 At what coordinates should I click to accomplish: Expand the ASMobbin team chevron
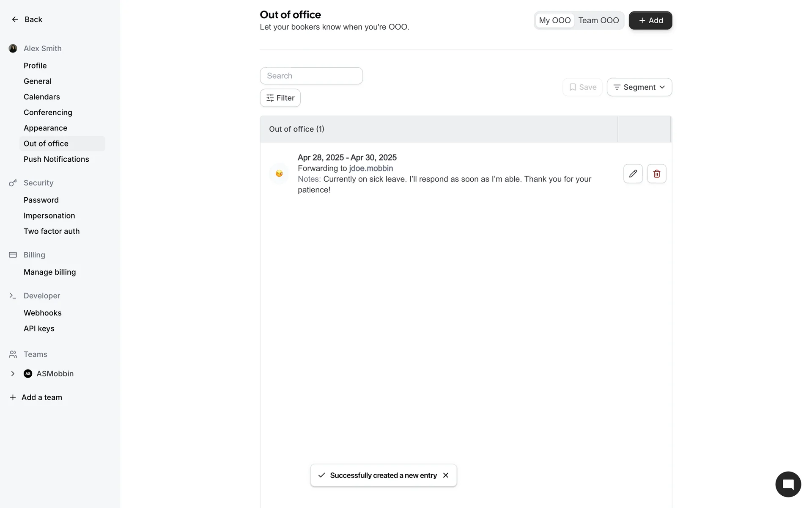pyautogui.click(x=13, y=373)
